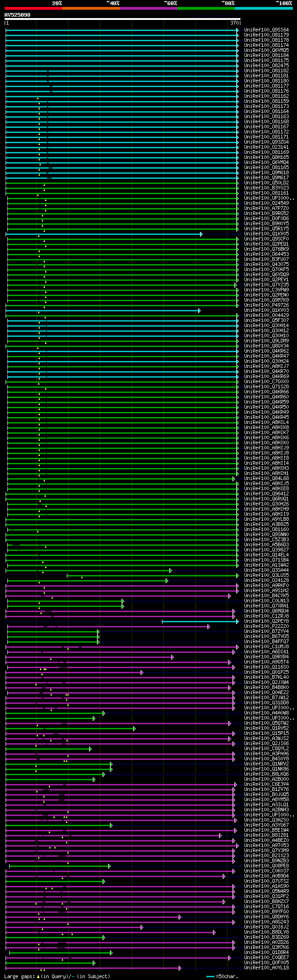Open hit UniRef100_D0F0D6

point(266,219)
